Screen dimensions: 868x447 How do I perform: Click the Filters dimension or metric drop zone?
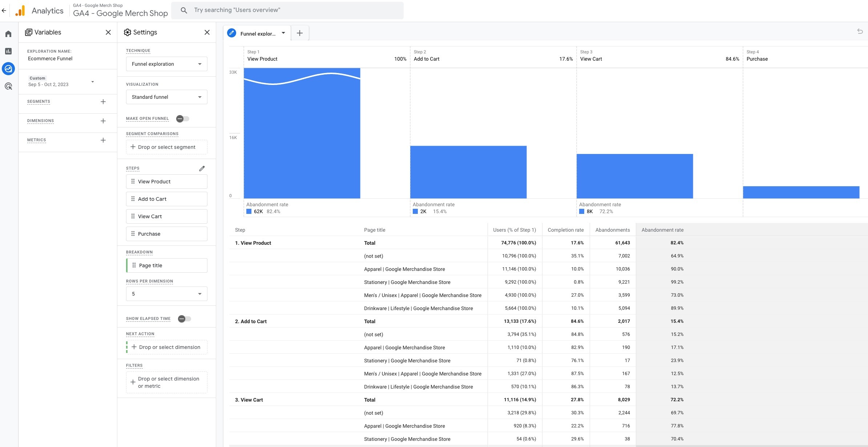point(167,382)
